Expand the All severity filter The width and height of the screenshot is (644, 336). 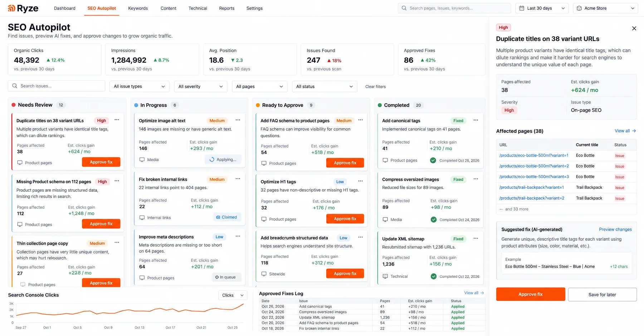pyautogui.click(x=200, y=86)
